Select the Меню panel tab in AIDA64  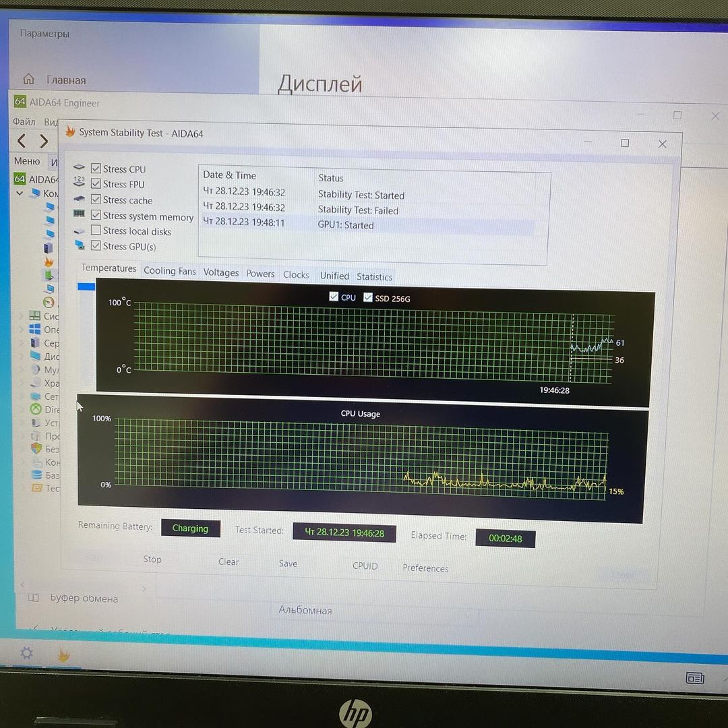pyautogui.click(x=27, y=161)
